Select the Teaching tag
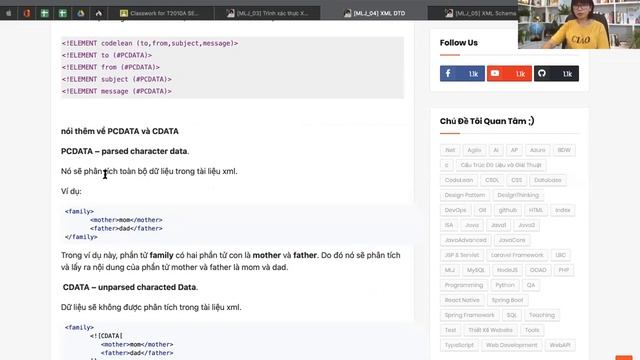This screenshot has width=640, height=360. coord(542,316)
